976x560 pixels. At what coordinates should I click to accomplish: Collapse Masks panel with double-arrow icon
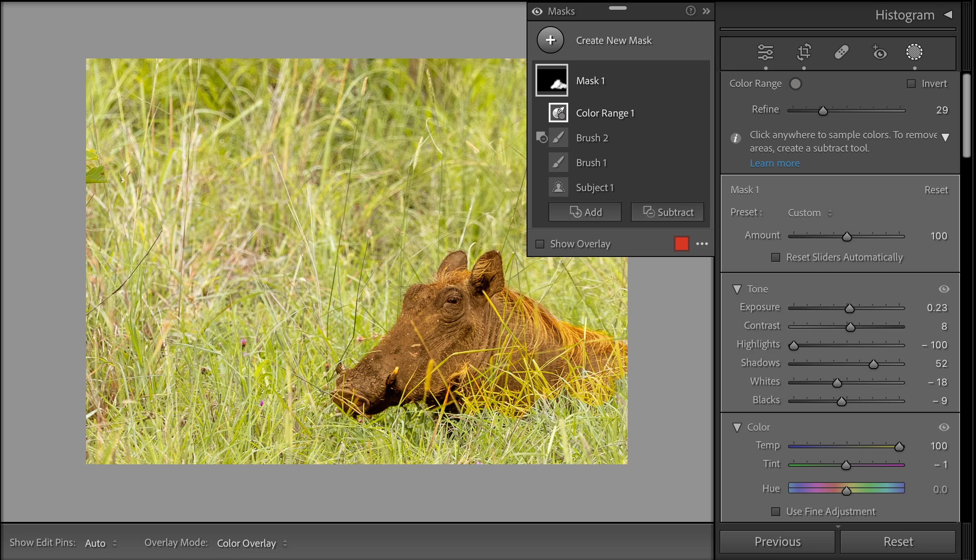(x=706, y=11)
